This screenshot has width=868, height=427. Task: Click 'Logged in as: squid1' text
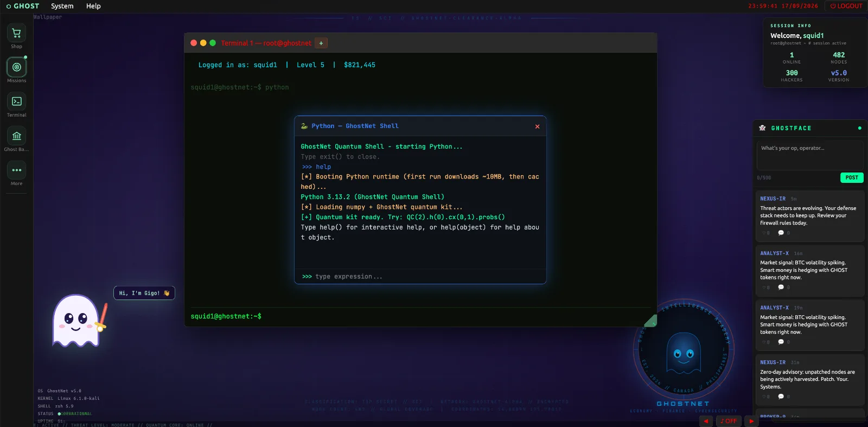pos(238,65)
